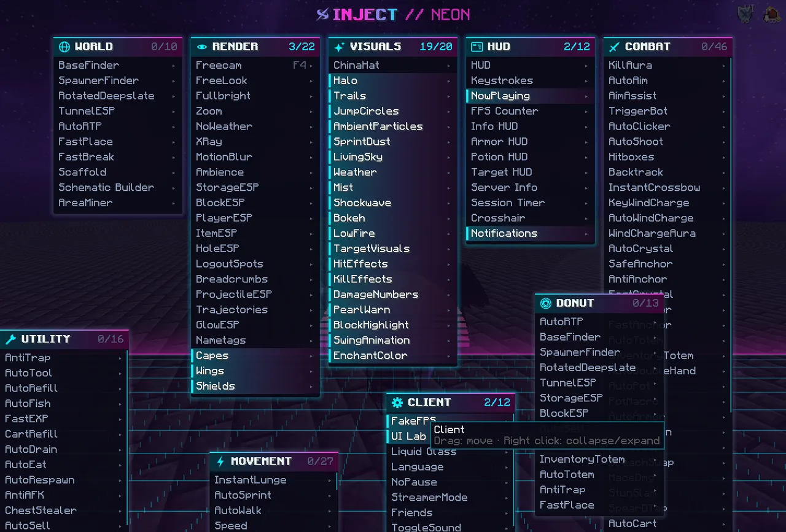Enable AutoSprint in the Movement panel
The height and width of the screenshot is (532, 786).
tap(273, 495)
